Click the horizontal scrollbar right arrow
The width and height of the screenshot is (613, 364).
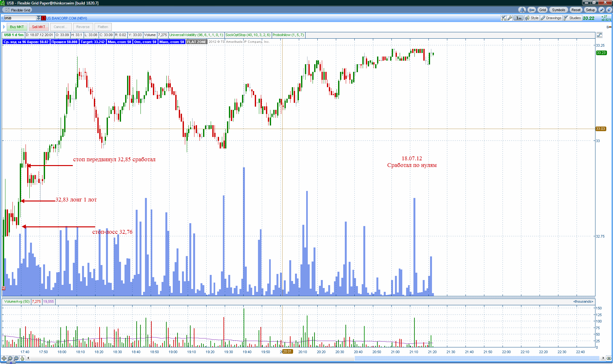pyautogui.click(x=603, y=358)
